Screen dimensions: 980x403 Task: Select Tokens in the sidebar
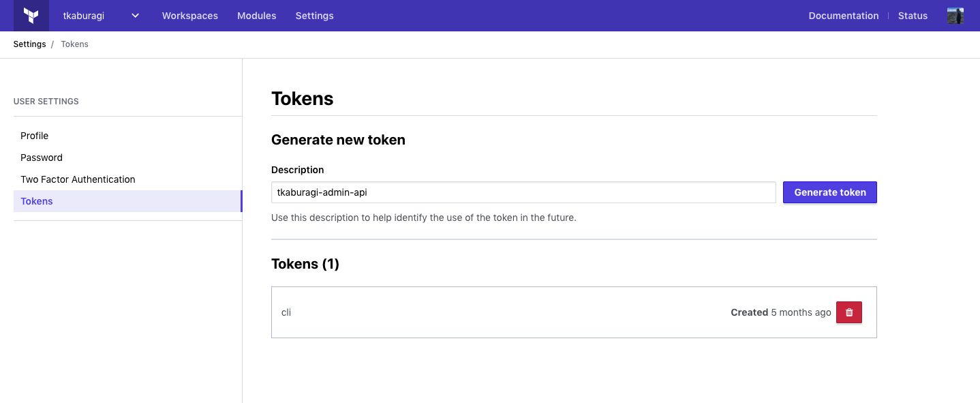coord(37,201)
